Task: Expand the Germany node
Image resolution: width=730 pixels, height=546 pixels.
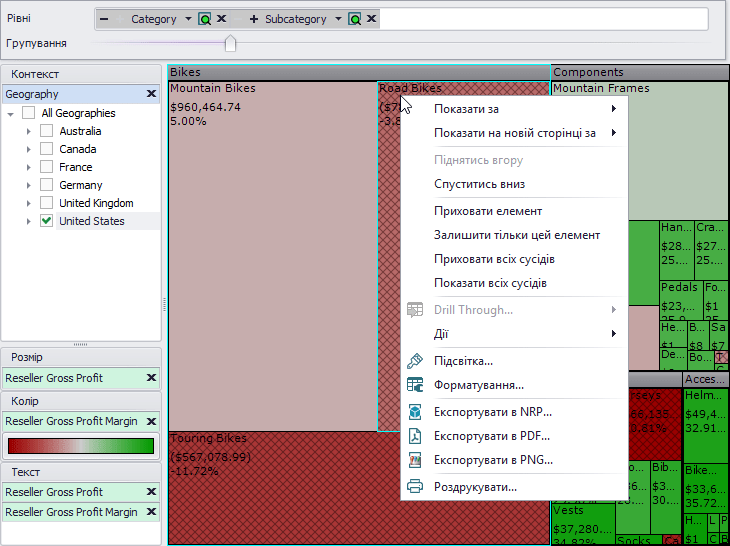Action: [28, 186]
